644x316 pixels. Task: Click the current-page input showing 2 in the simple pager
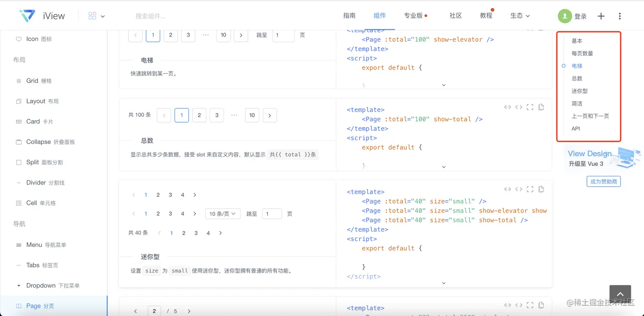pos(154,311)
